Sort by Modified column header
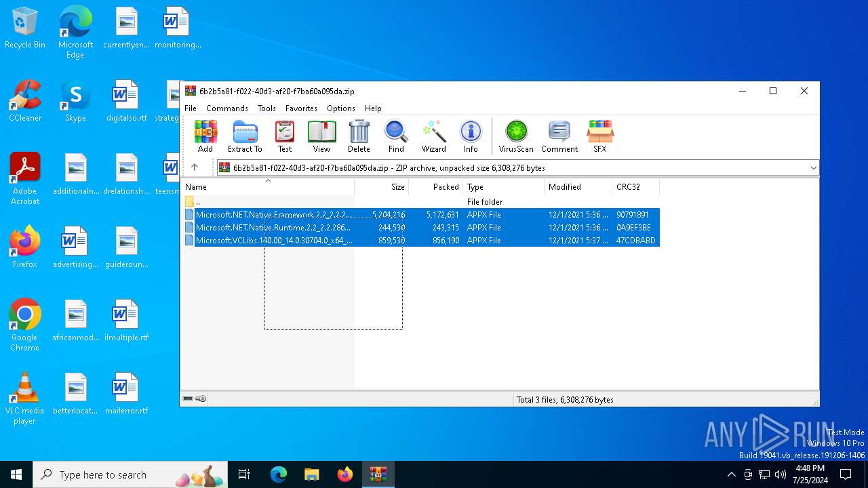Screen dimensions: 868x488 (x=578, y=187)
